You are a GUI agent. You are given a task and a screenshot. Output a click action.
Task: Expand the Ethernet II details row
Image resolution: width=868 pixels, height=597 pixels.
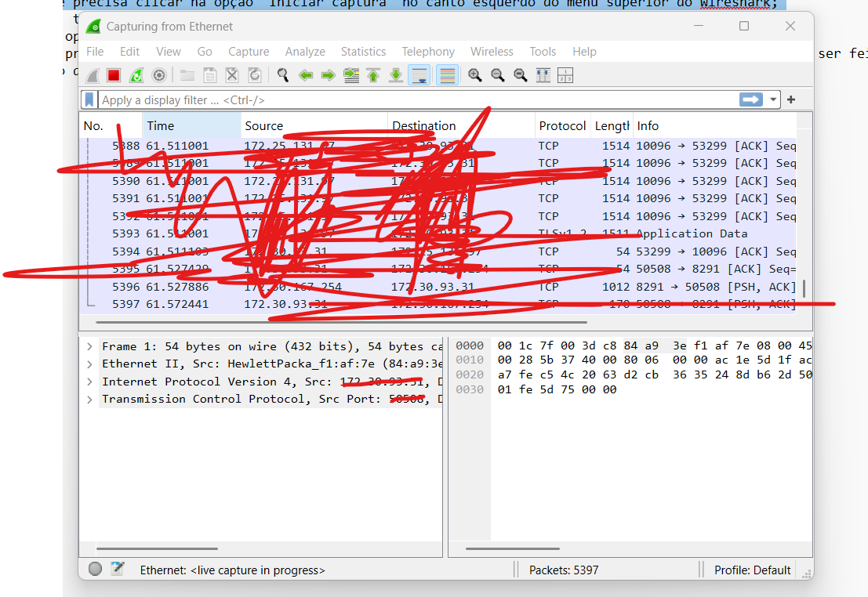coord(89,364)
